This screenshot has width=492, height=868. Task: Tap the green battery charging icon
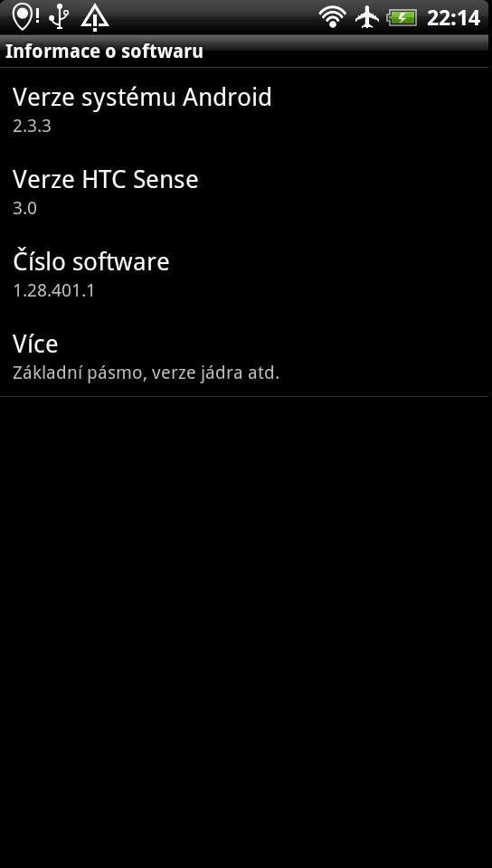(402, 18)
